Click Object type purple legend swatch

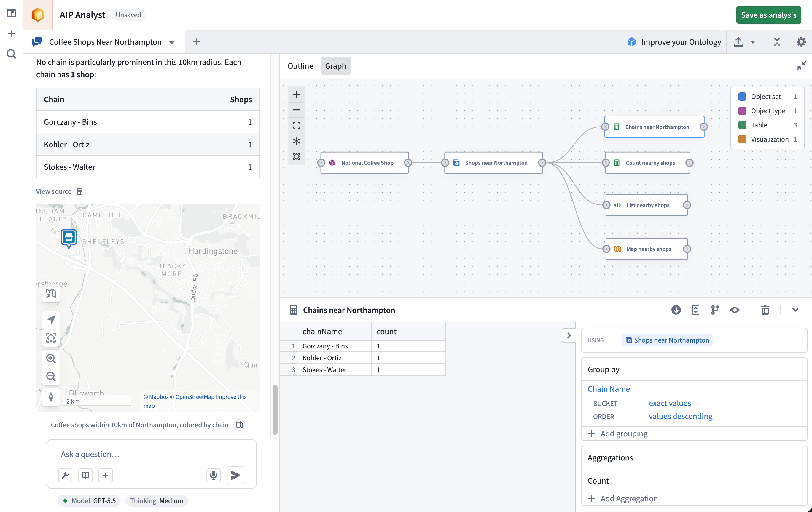click(742, 111)
